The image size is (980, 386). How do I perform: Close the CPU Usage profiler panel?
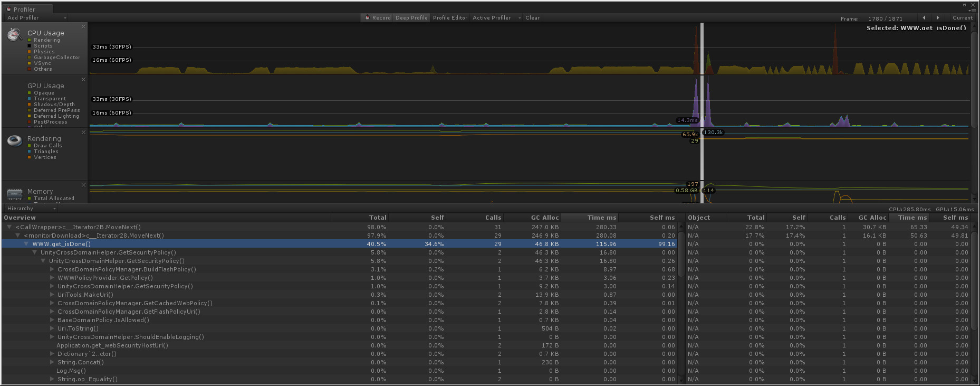[83, 27]
